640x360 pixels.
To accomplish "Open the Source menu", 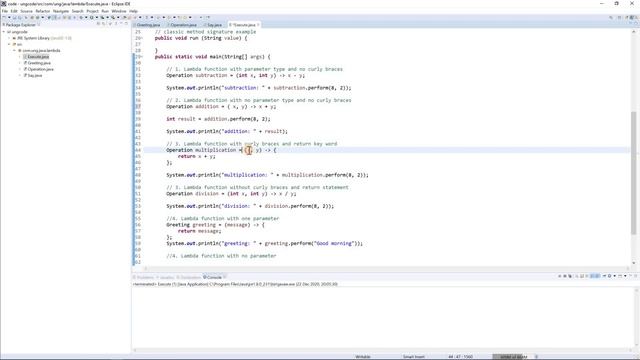I will point(26,11).
